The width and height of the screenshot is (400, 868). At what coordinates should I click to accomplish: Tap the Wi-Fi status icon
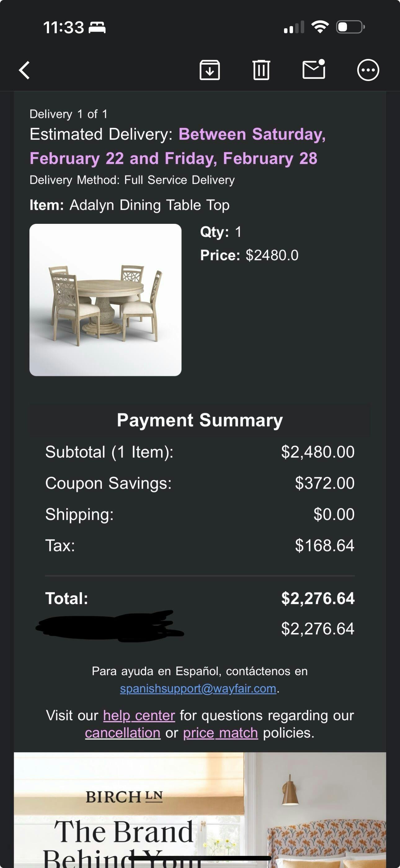coord(320,27)
